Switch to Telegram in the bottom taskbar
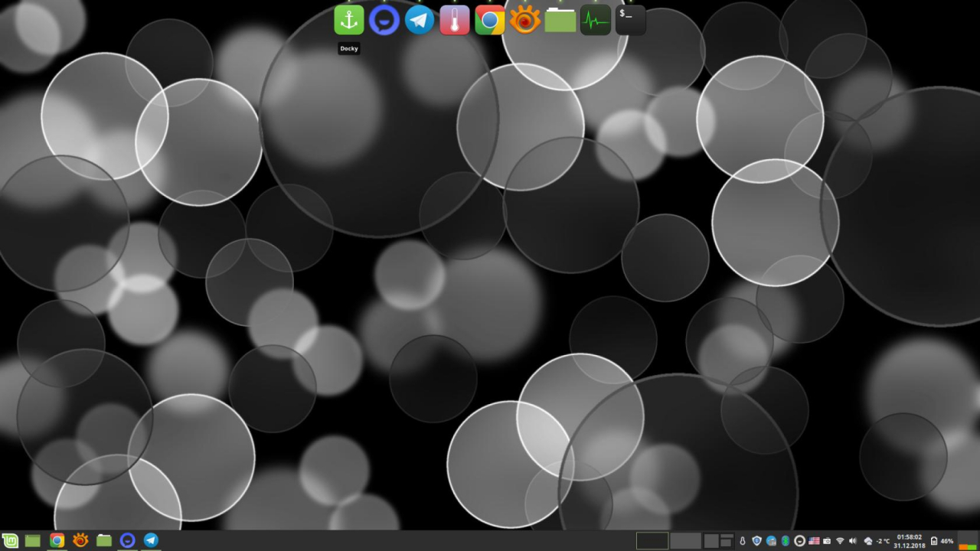 [152, 540]
